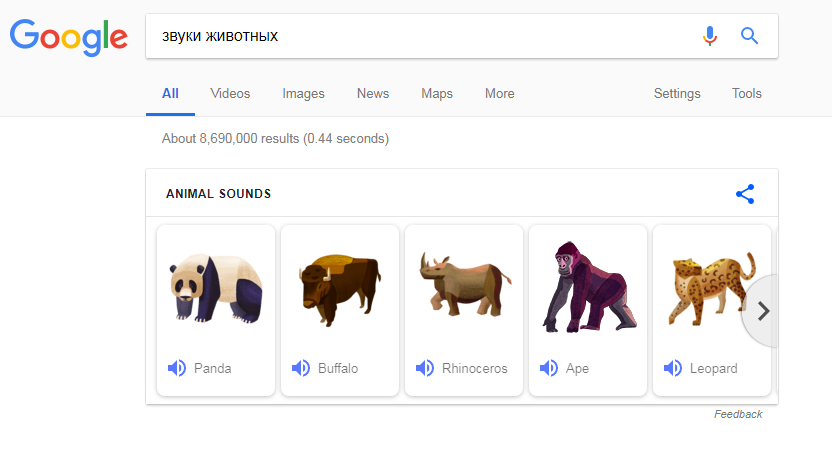Play the Rhinoceros sound speaker icon
The width and height of the screenshot is (832, 451).
coord(425,368)
